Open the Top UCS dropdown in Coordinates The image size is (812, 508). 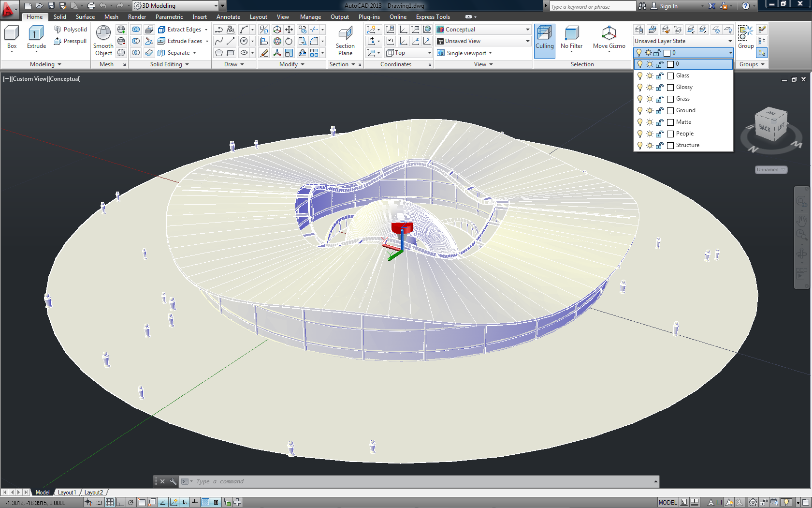(409, 53)
